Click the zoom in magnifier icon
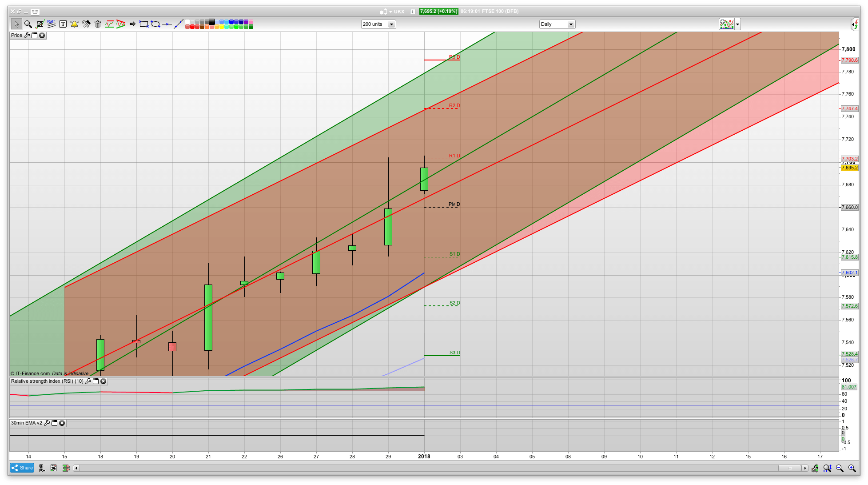The image size is (868, 485). coord(852,468)
